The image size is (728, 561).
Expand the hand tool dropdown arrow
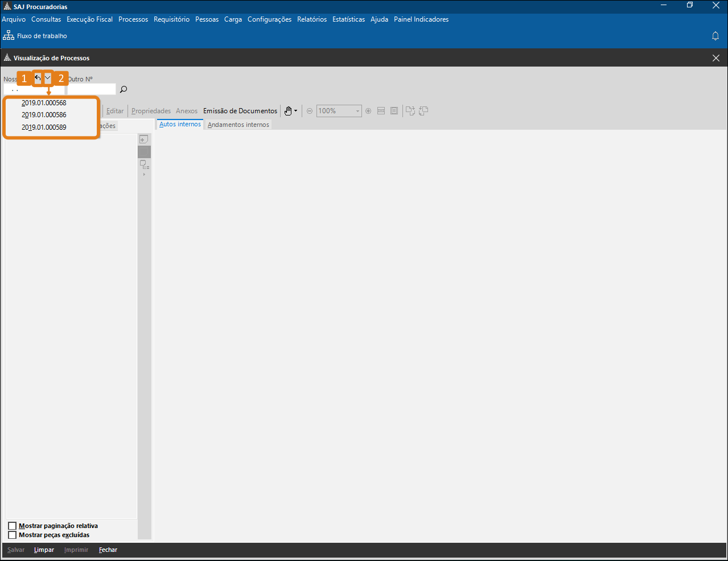pos(295,111)
